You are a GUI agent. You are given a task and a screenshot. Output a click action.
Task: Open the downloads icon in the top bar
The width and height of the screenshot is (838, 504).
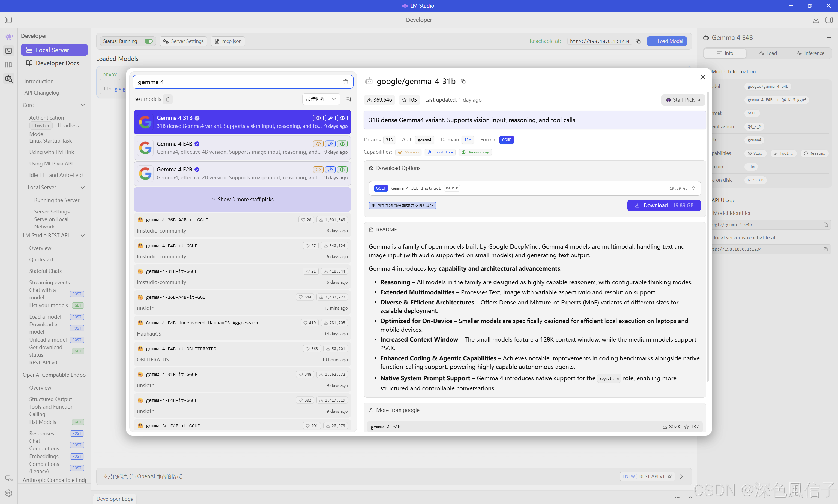pyautogui.click(x=816, y=20)
